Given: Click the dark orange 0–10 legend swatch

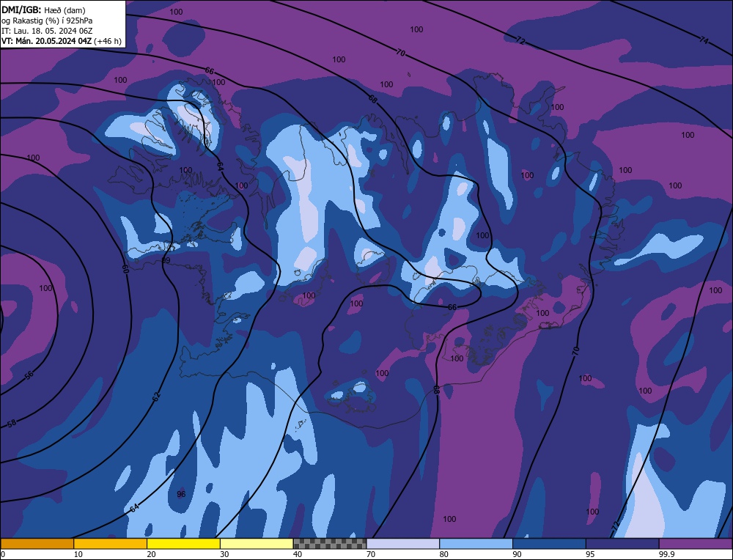Looking at the screenshot, I should (x=37, y=544).
